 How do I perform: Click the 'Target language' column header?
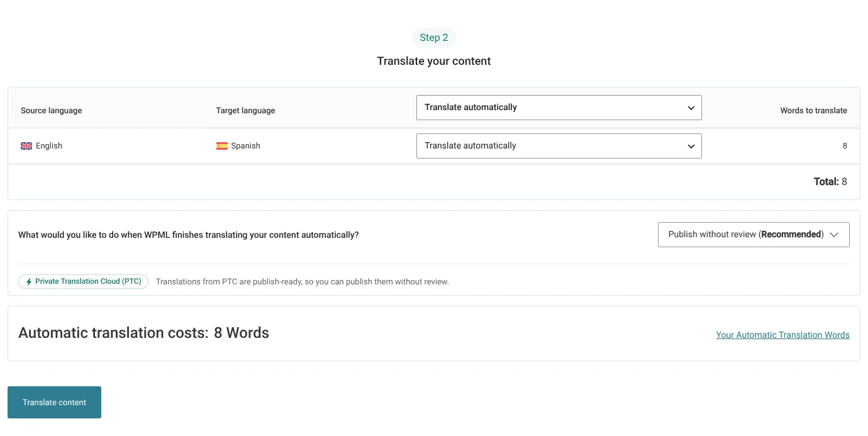[245, 111]
